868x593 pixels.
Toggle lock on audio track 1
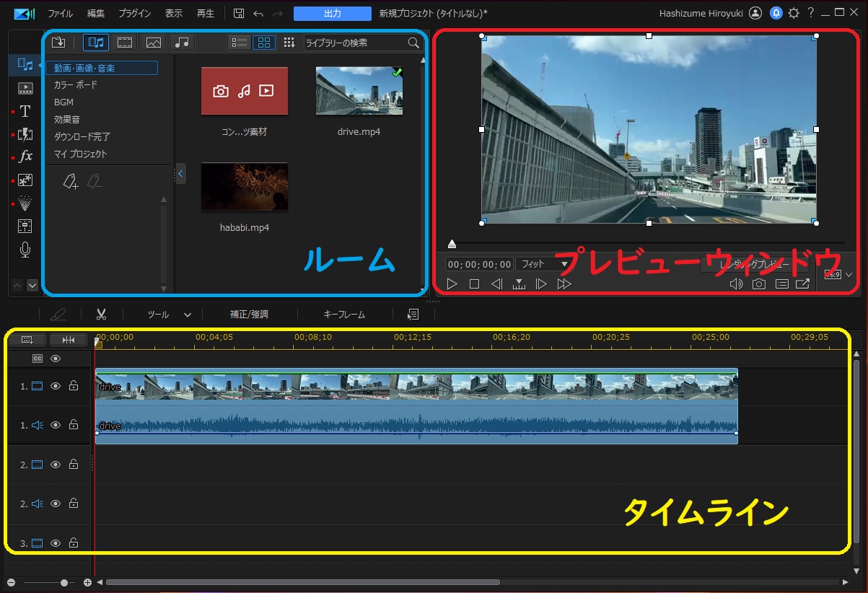(74, 425)
